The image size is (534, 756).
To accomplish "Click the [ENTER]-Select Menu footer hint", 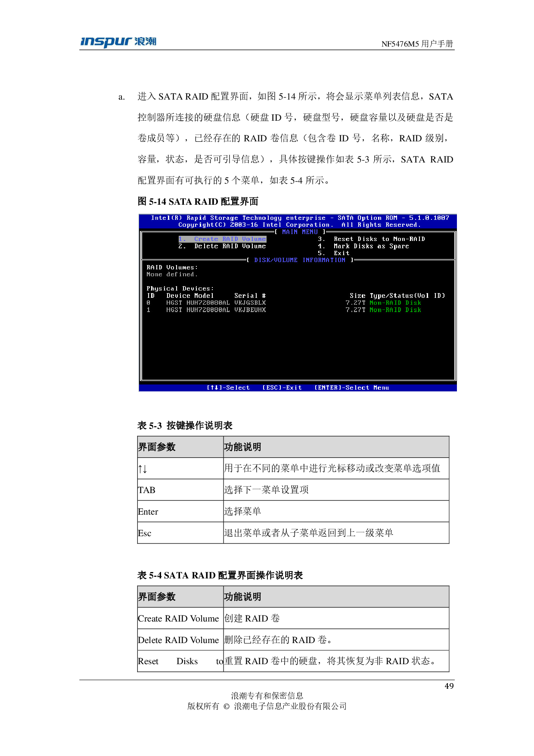I will click(x=351, y=388).
